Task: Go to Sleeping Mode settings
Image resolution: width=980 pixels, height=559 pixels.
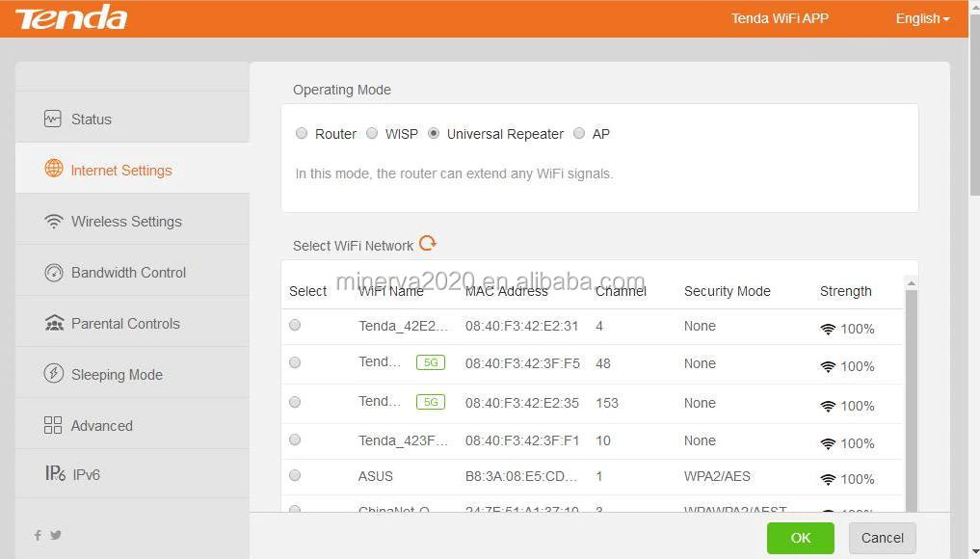Action: [x=133, y=374]
